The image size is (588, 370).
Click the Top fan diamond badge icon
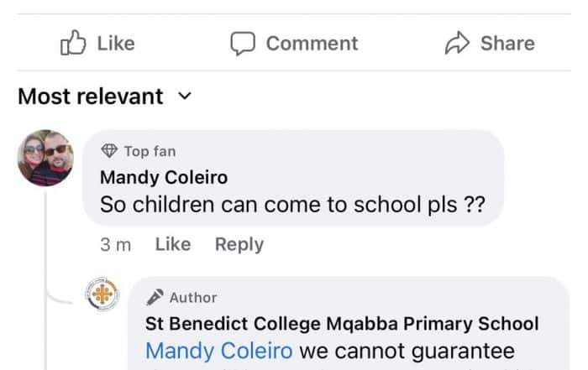pyautogui.click(x=109, y=151)
